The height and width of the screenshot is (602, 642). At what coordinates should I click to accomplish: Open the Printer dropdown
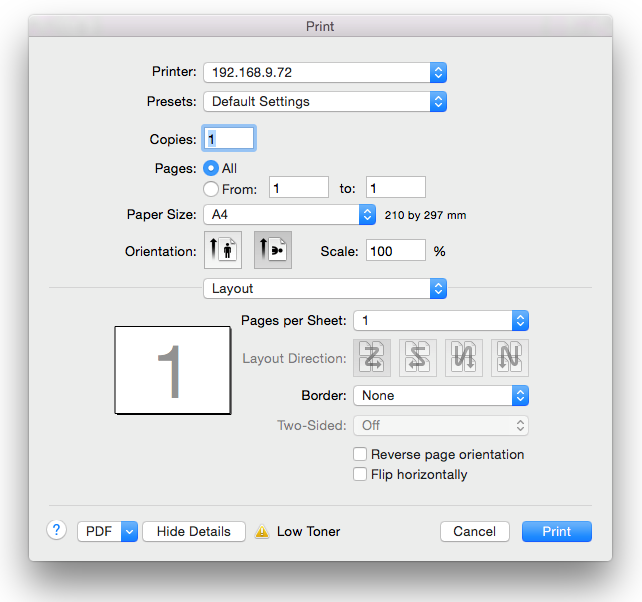coord(324,72)
